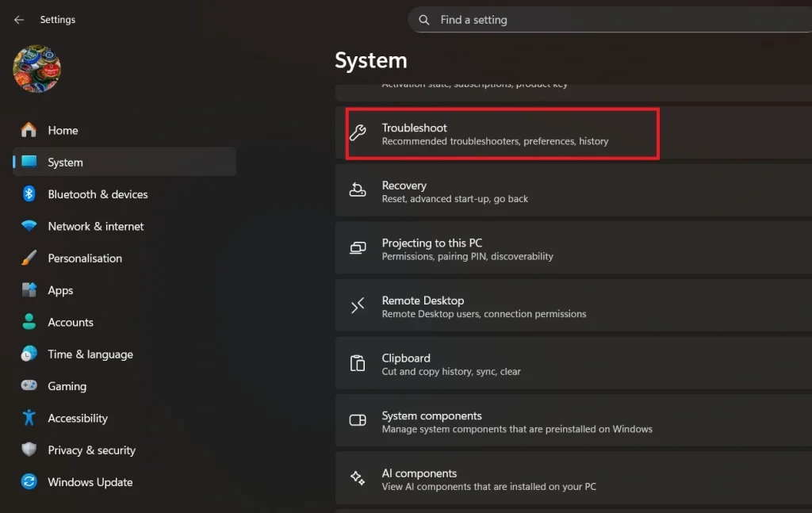
Task: Open the Troubleshoot settings row
Action: (502, 134)
